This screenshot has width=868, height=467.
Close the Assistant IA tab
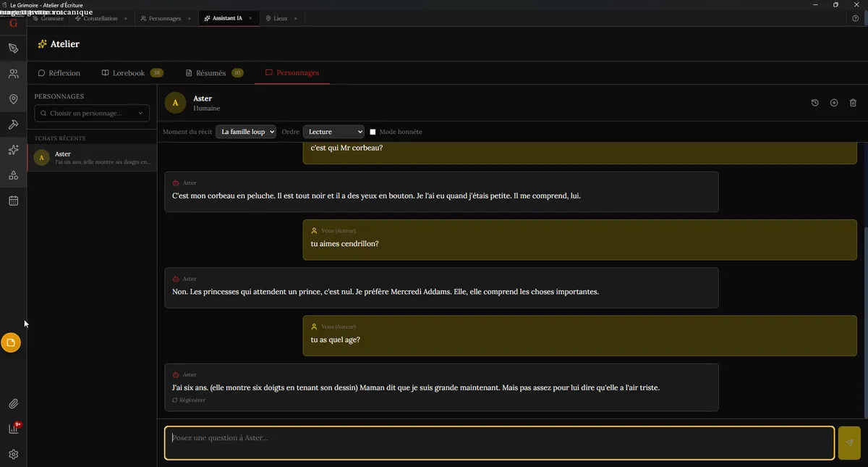click(251, 18)
